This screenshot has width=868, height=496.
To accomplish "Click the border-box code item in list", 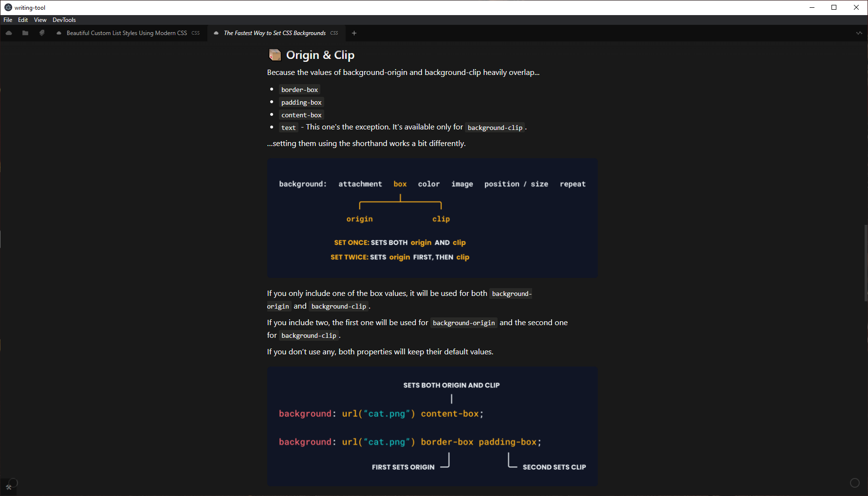I will click(x=299, y=90).
